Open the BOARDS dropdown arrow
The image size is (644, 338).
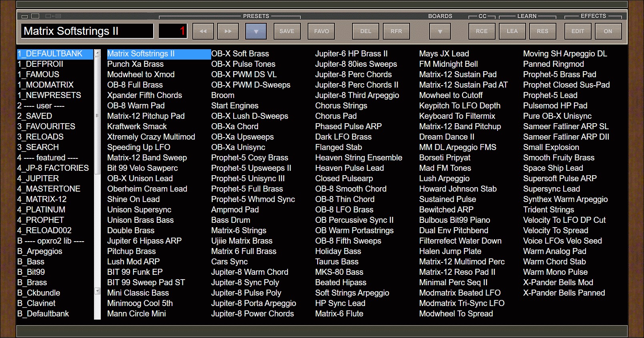click(x=440, y=31)
